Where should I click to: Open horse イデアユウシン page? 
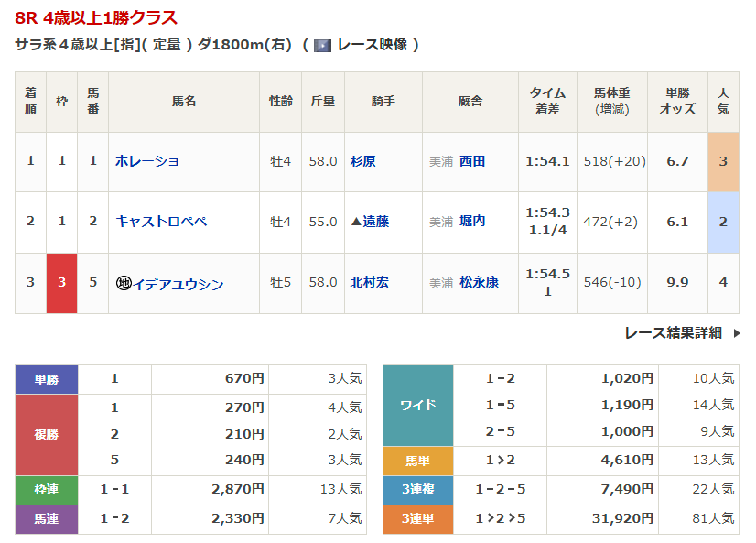pyautogui.click(x=178, y=283)
